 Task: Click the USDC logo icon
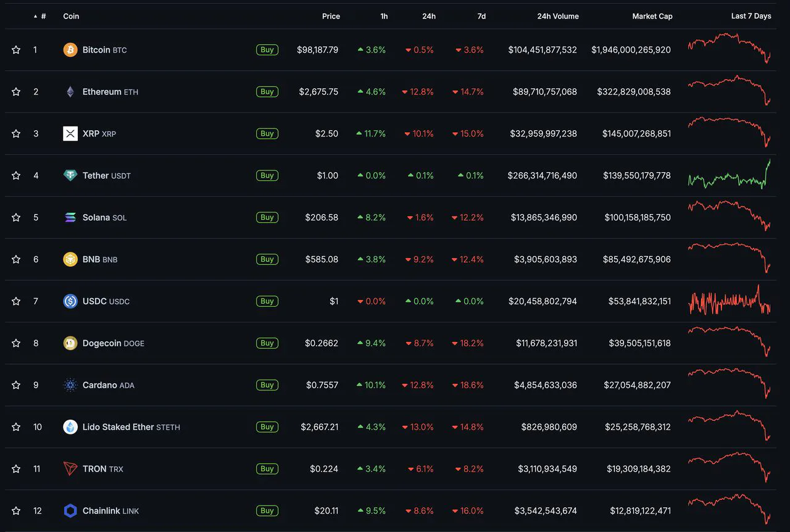[70, 301]
